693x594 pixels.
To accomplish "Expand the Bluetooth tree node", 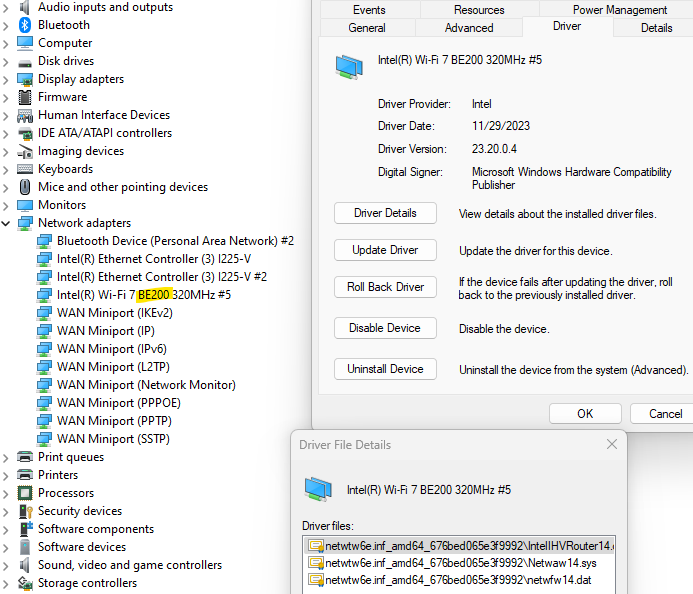I will 6,25.
